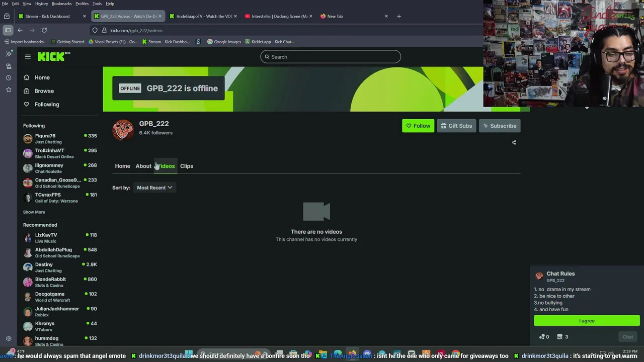Click the chat rules points icon
644x362 pixels.
coord(544,337)
